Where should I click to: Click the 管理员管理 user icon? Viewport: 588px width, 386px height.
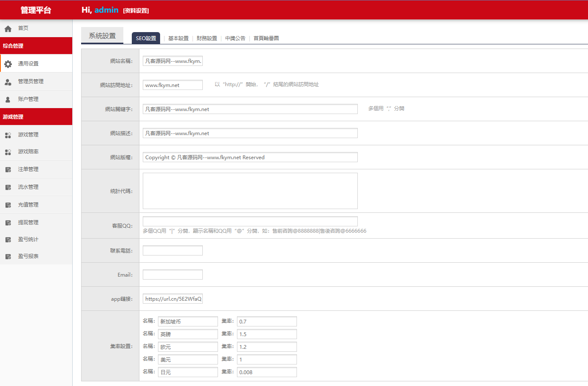point(8,82)
